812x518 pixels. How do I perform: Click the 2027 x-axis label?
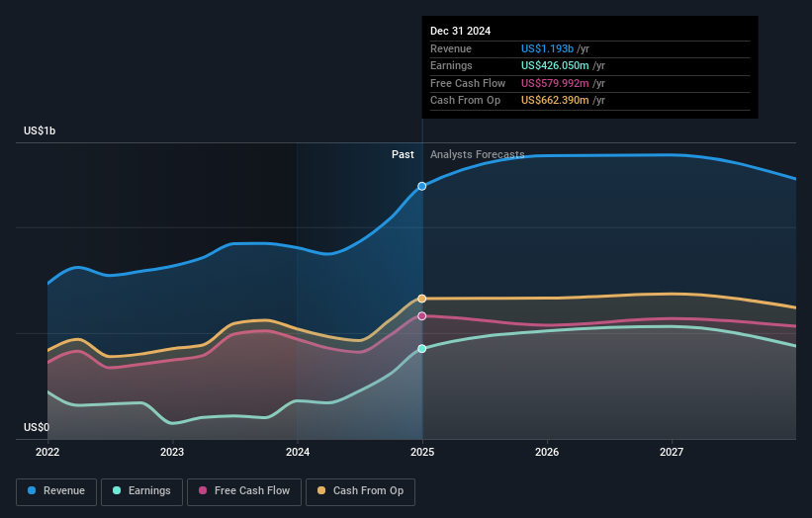[672, 453]
